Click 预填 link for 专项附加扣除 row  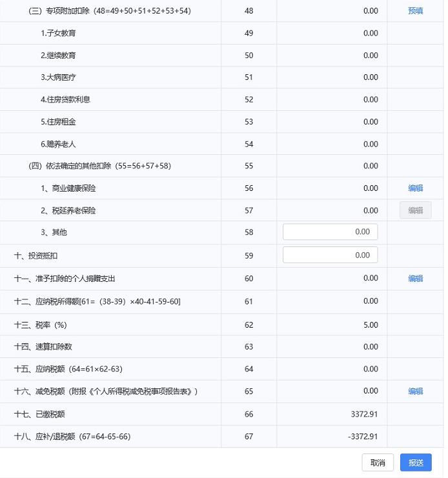click(x=415, y=11)
